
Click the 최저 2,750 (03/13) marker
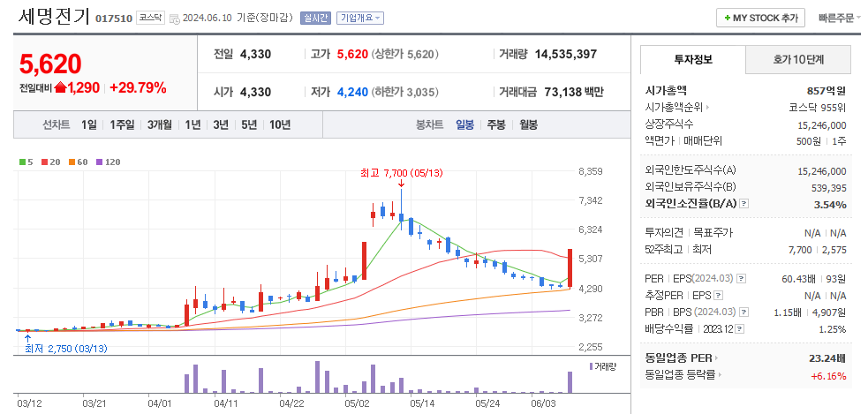tap(66, 349)
